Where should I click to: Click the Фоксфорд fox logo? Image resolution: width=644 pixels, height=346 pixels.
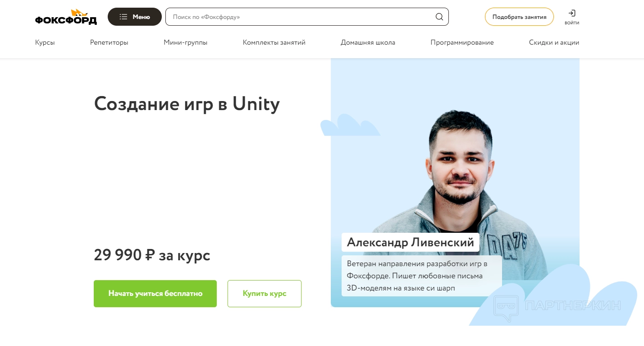point(66,17)
